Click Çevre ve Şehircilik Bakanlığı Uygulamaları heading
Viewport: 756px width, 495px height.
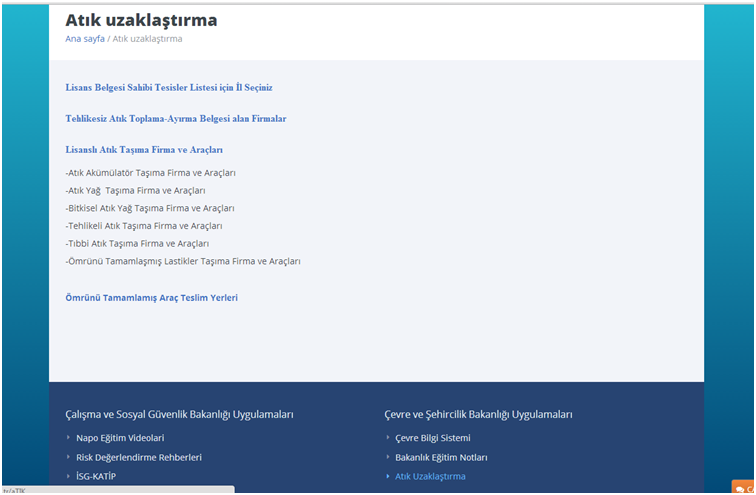pos(478,415)
